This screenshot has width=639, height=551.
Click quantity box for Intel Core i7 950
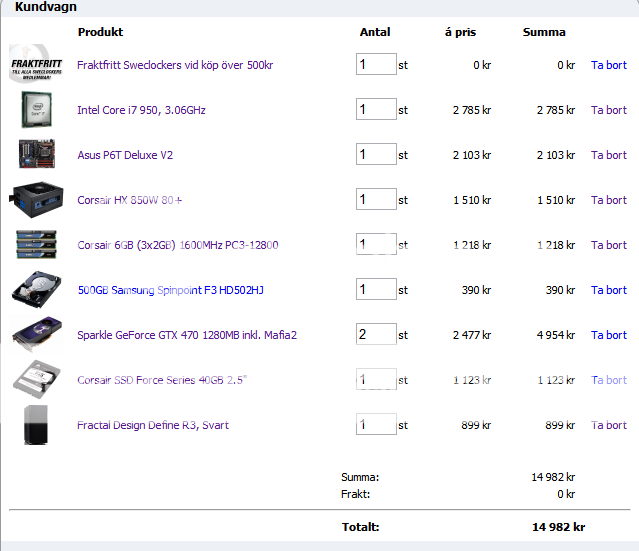pyautogui.click(x=375, y=110)
